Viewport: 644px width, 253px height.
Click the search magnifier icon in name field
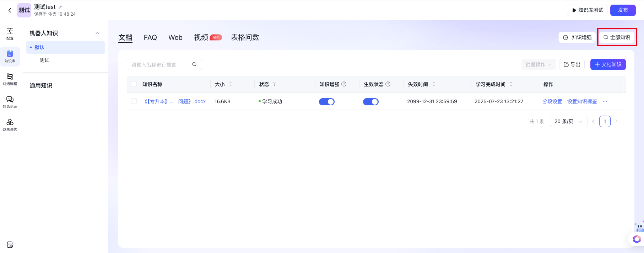click(x=194, y=64)
